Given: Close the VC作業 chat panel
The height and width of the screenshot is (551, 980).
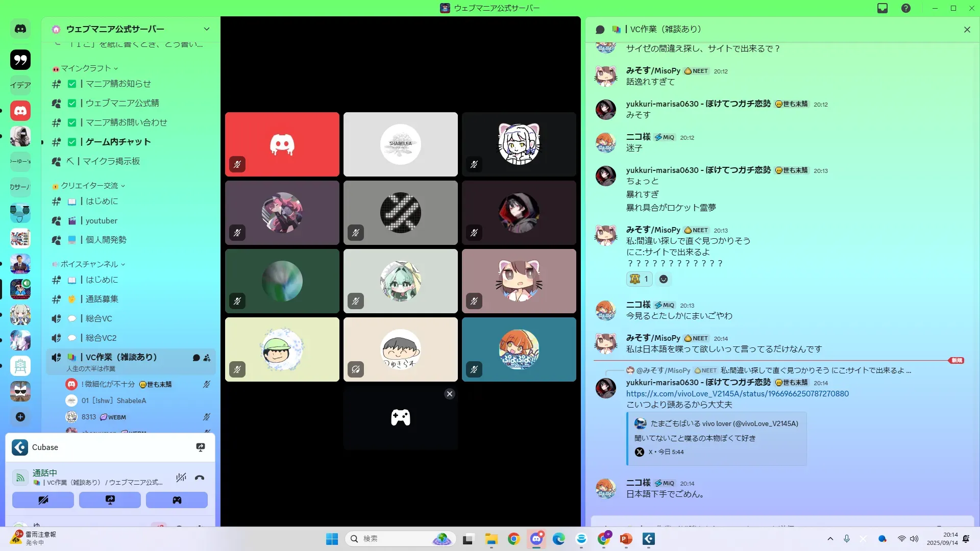Looking at the screenshot, I should pyautogui.click(x=967, y=30).
